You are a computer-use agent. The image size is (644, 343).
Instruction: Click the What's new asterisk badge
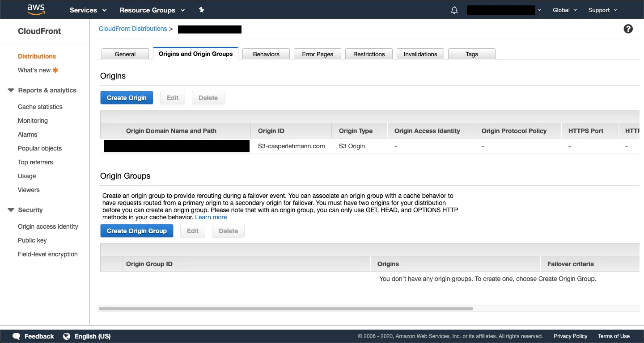pos(55,70)
